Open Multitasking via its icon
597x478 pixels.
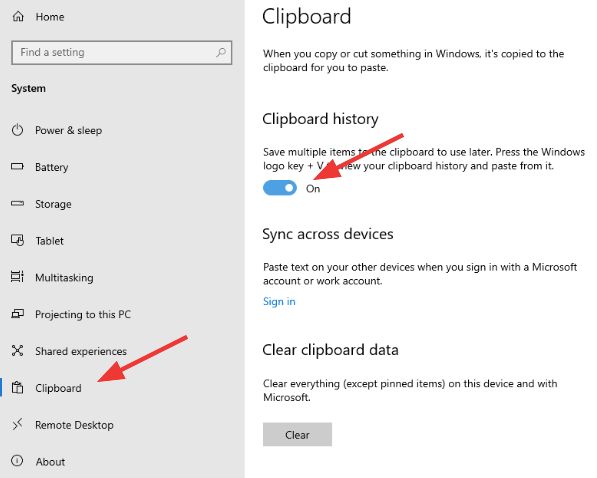tap(17, 277)
